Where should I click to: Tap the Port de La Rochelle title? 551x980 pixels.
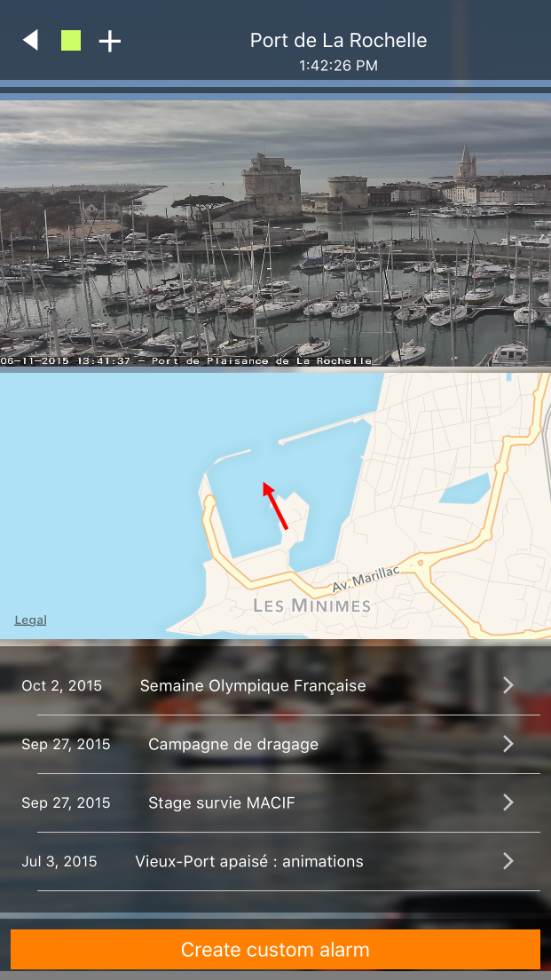click(x=339, y=41)
